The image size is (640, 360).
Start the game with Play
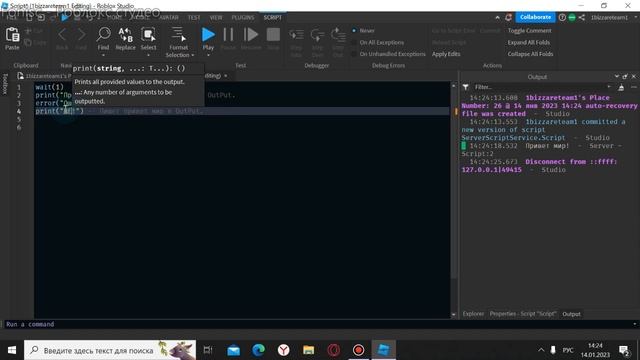point(208,35)
